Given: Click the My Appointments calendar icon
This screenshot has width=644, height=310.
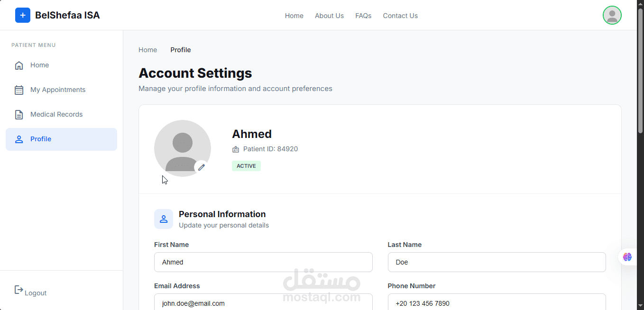Looking at the screenshot, I should [19, 90].
